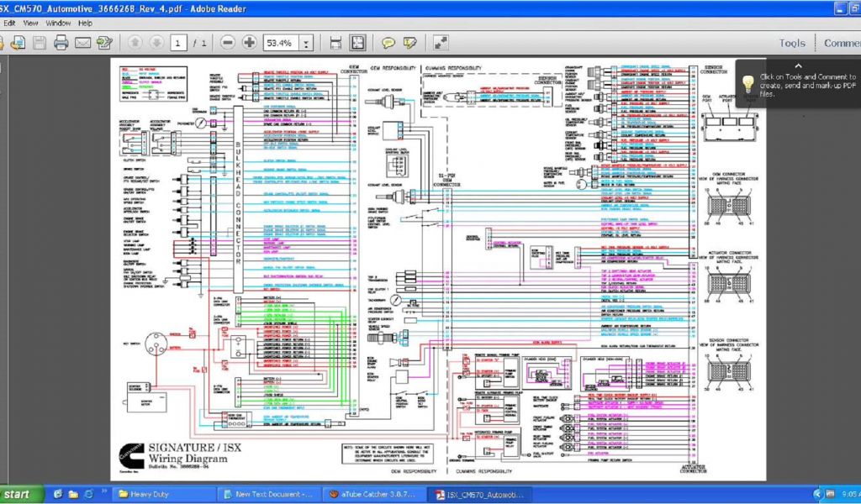861x504 pixels.
Task: Open the Tools pane
Action: point(791,43)
